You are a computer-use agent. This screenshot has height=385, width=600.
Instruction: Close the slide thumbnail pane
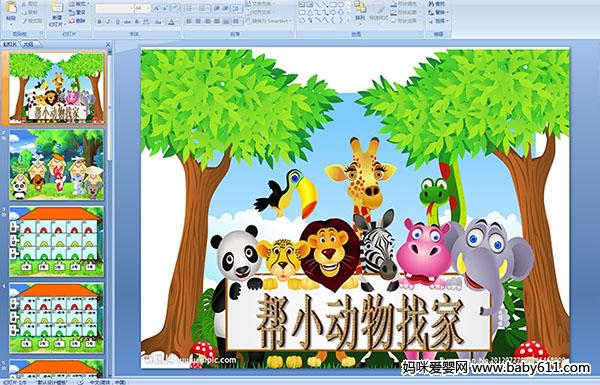108,44
